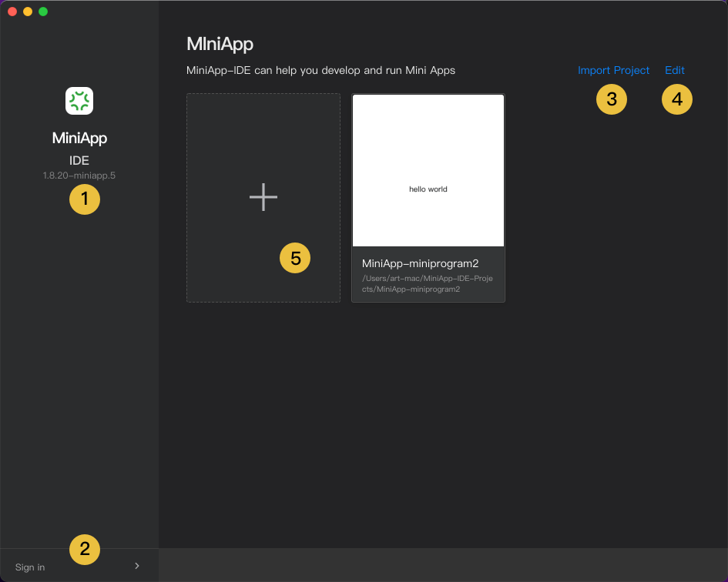Click the version text 1.8.20-miniapp.5
The height and width of the screenshot is (582, 728).
tap(79, 176)
